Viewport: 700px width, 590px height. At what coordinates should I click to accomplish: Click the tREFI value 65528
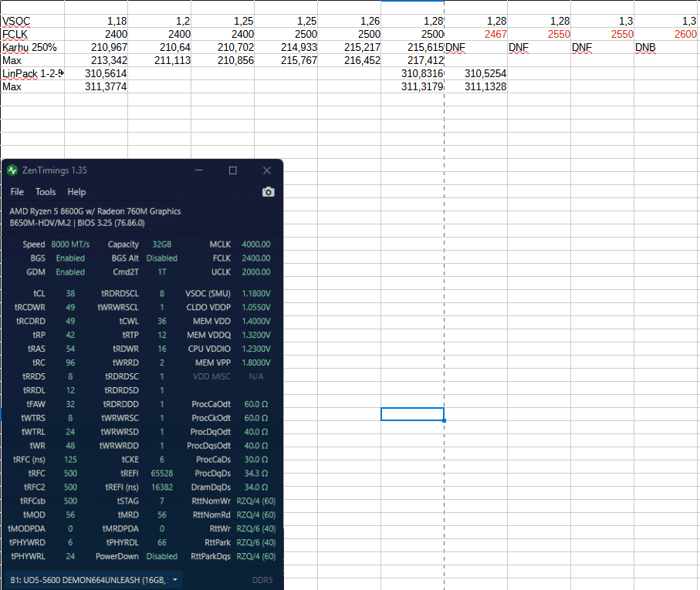pos(161,474)
